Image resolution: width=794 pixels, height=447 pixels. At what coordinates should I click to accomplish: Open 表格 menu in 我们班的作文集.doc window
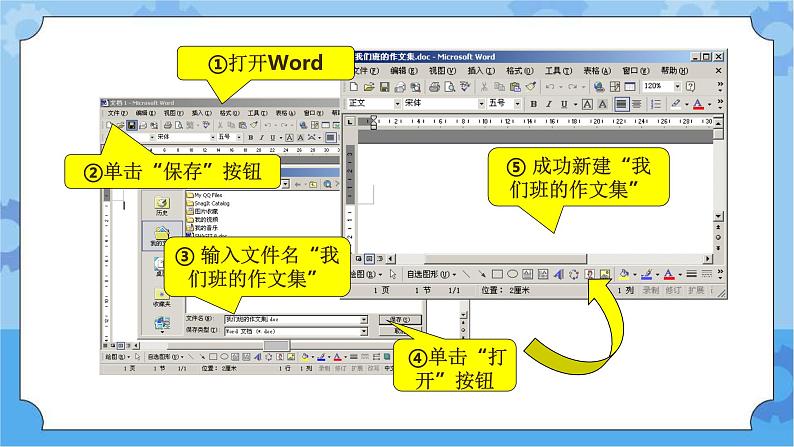click(x=597, y=71)
